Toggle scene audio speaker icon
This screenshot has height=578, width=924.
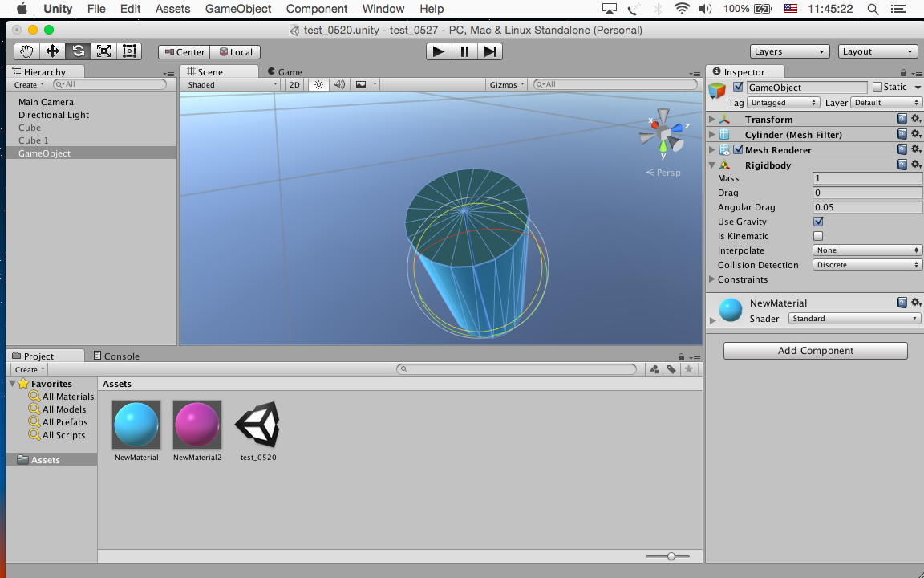point(339,84)
